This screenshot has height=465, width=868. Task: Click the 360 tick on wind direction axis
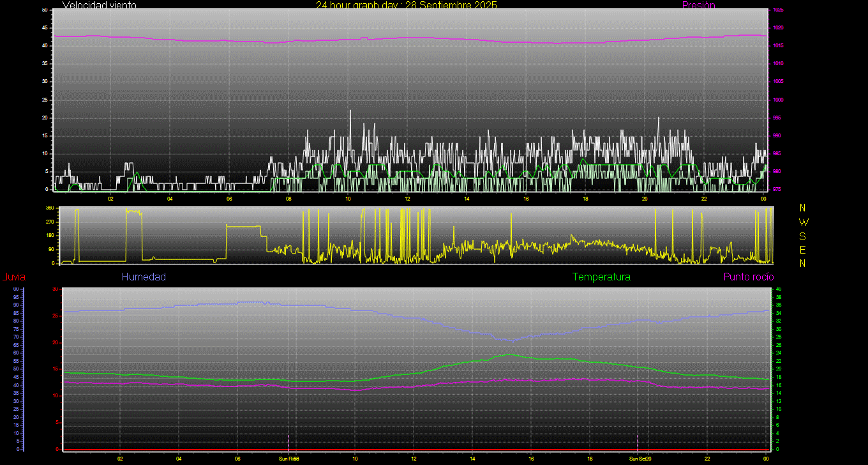pos(49,208)
